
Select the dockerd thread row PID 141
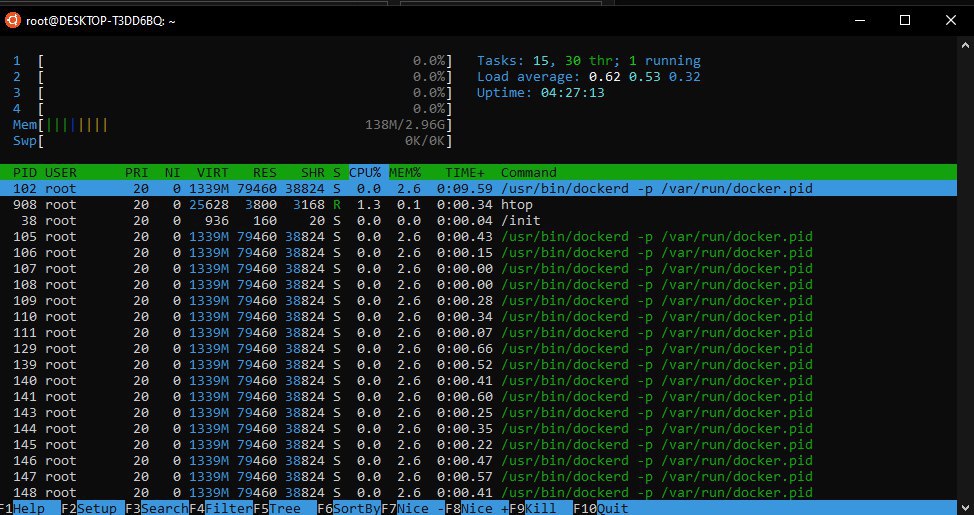tap(478, 397)
